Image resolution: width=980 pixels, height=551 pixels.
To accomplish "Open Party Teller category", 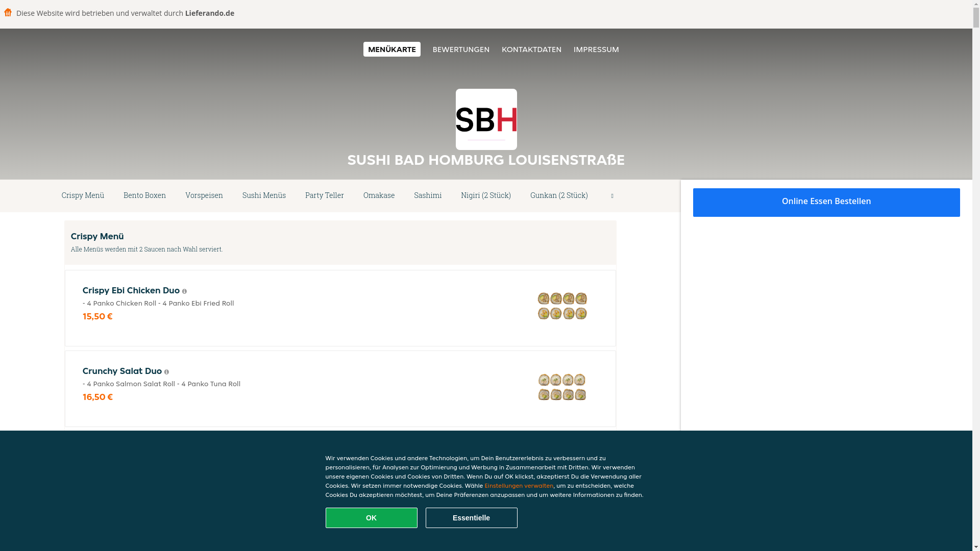I will [x=325, y=195].
